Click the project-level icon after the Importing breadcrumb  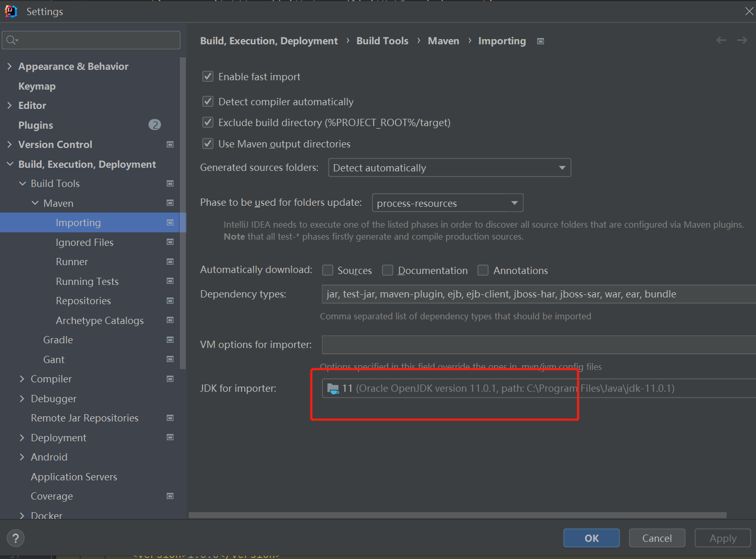541,41
